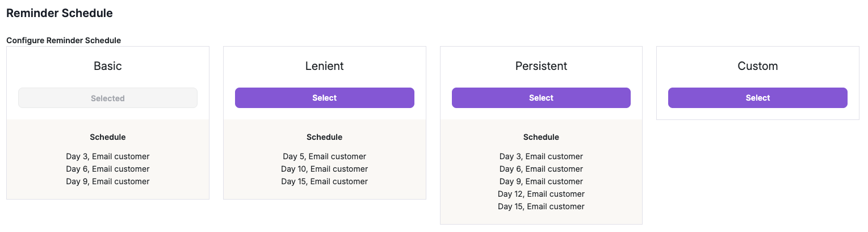This screenshot has height=232, width=868.
Task: Choose the Custom schedule Select button
Action: pyautogui.click(x=757, y=98)
